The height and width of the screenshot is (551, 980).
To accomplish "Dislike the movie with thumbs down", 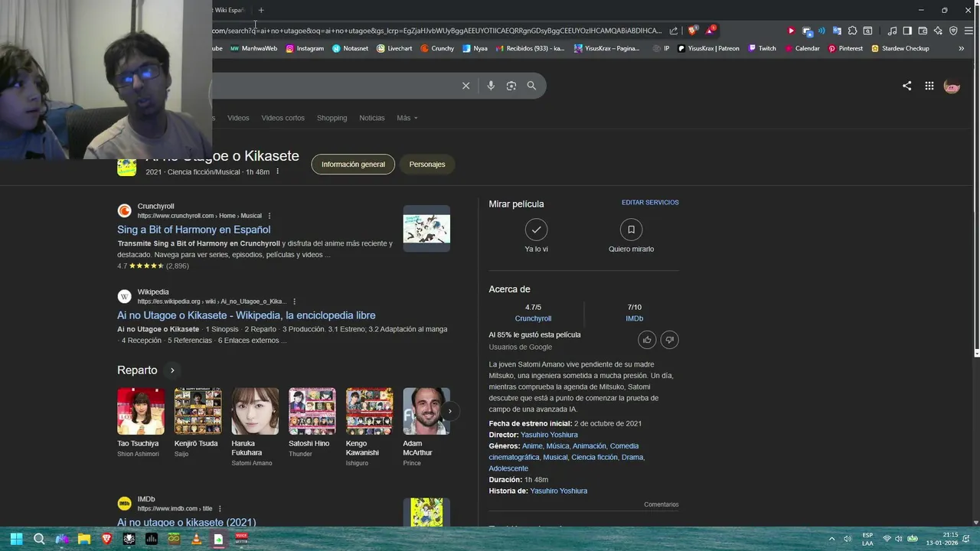I will click(669, 340).
